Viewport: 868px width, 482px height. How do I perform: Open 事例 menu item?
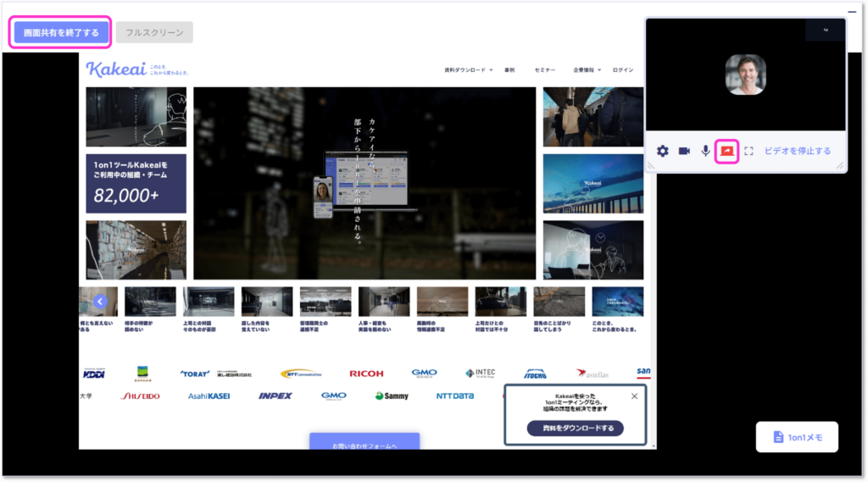[x=509, y=70]
